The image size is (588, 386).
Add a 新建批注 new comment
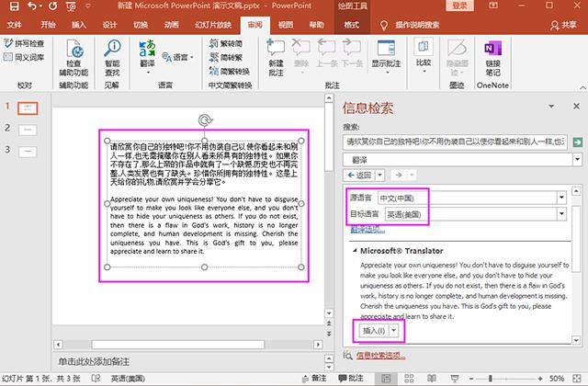coord(276,57)
